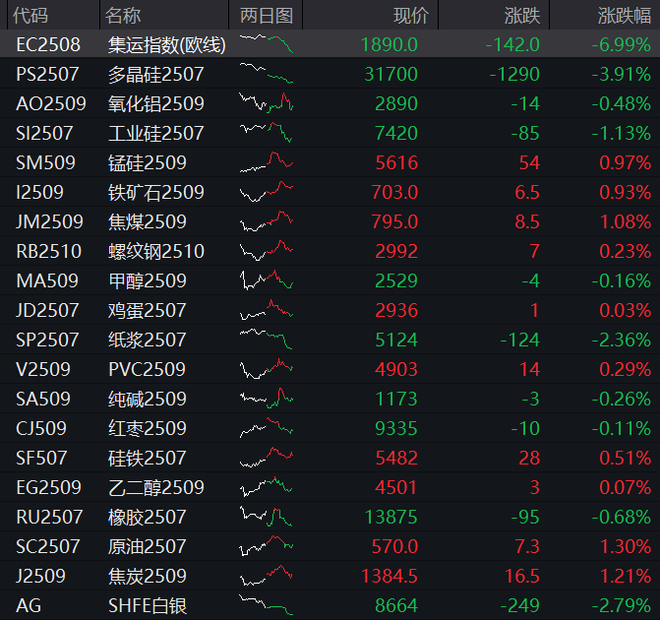The image size is (660, 620).
Task: Click price 2936 for 鸡蛋2507
Action: click(397, 311)
